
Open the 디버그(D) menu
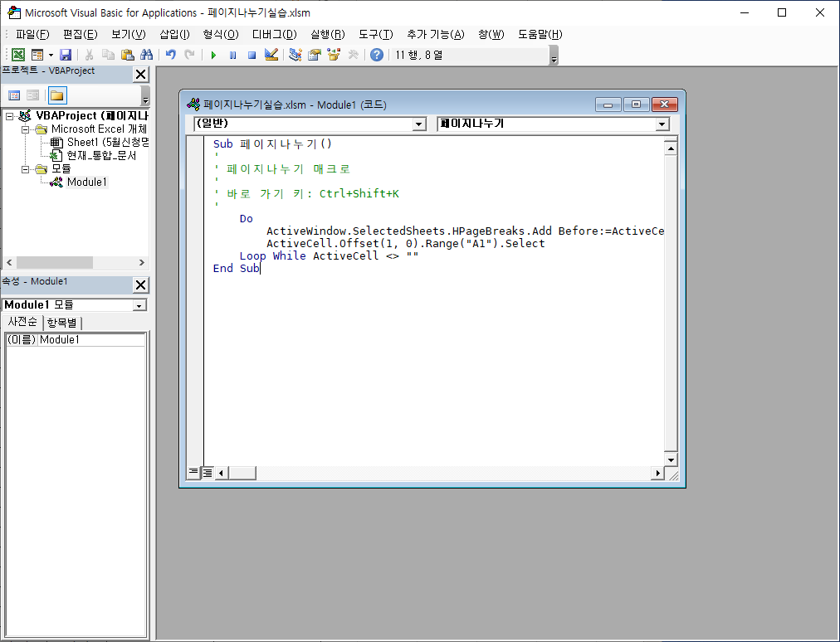coord(274,34)
